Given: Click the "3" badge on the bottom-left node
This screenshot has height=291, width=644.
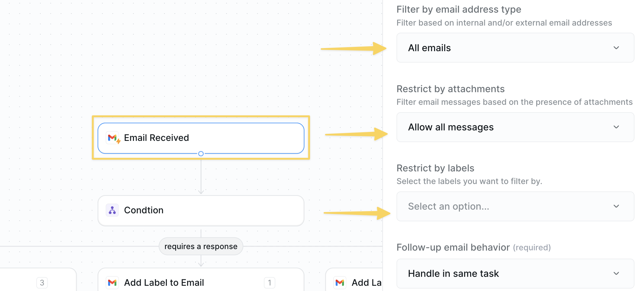Looking at the screenshot, I should pos(42,282).
